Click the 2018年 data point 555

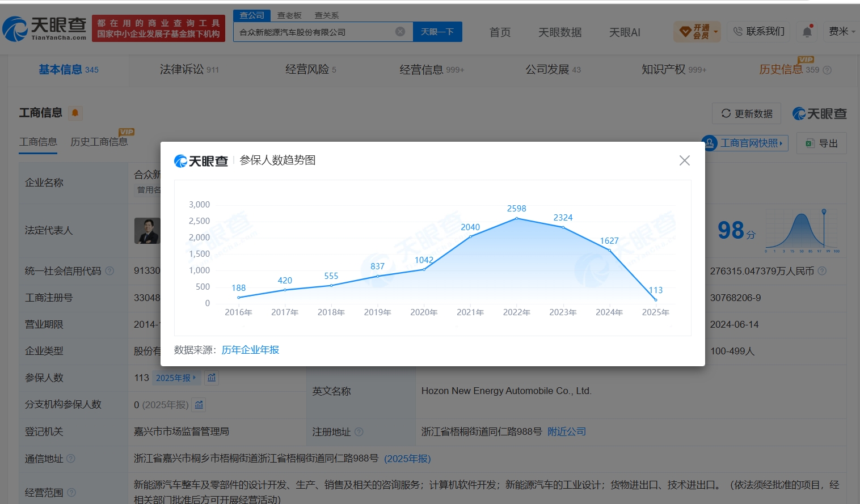[x=331, y=285]
